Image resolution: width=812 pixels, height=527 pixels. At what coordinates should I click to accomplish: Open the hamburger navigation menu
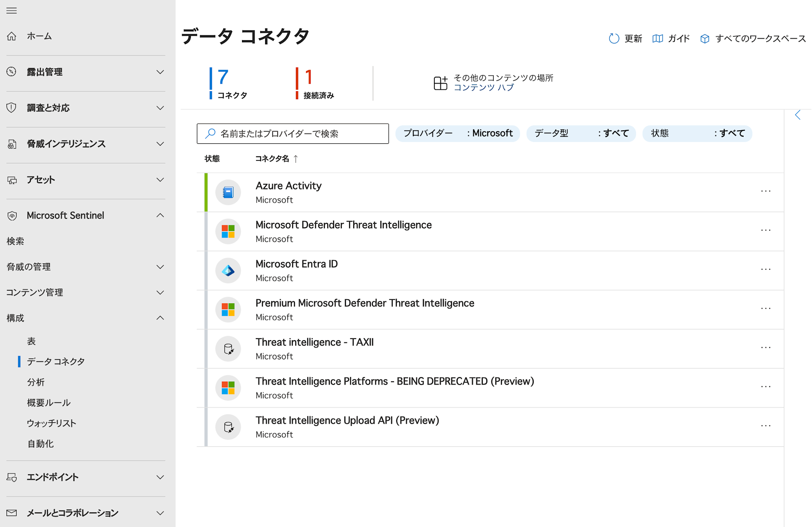(11, 11)
